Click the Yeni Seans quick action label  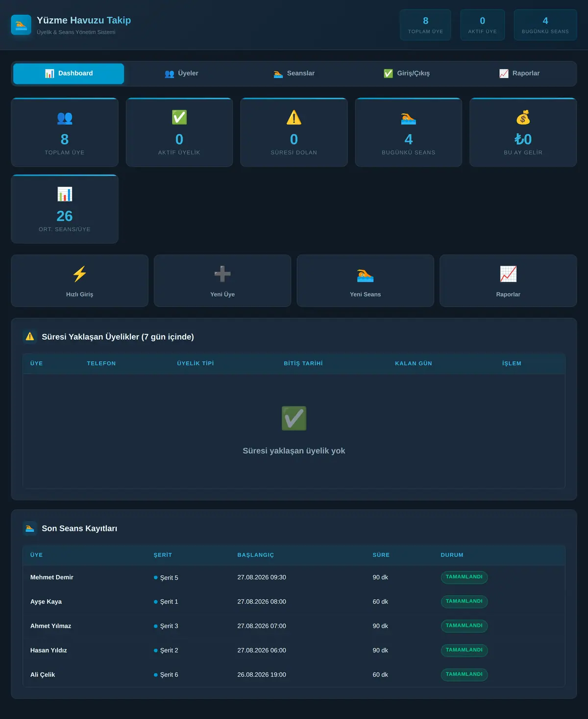click(x=366, y=295)
